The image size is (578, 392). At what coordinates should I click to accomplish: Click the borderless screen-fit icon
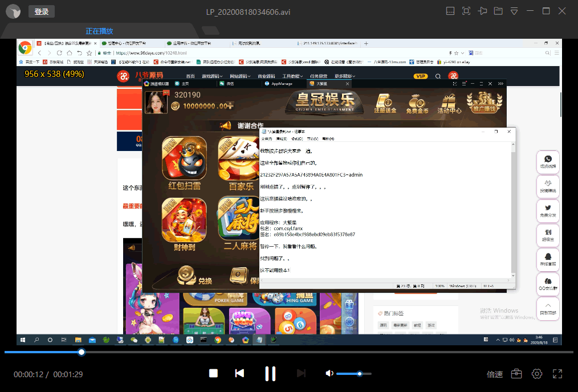pos(466,11)
